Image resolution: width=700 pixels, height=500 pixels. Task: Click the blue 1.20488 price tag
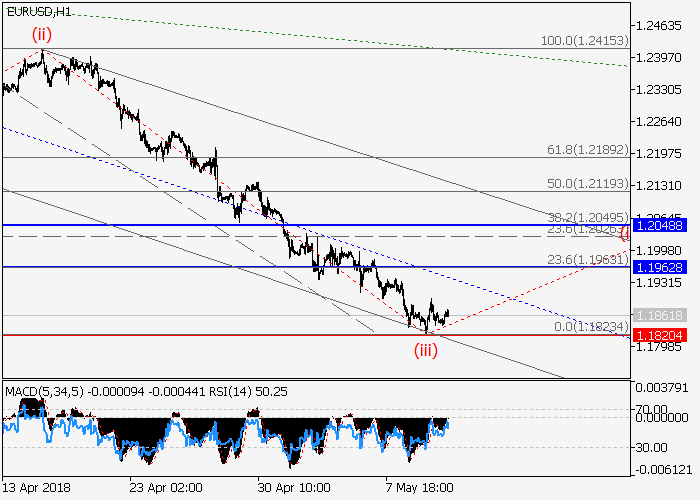pos(662,226)
